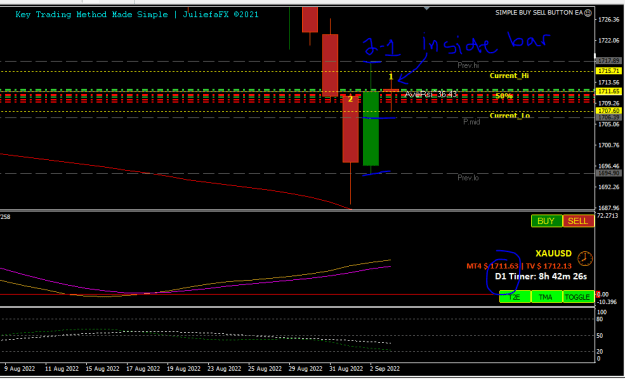Click the EA smiley face icon

coord(588,13)
